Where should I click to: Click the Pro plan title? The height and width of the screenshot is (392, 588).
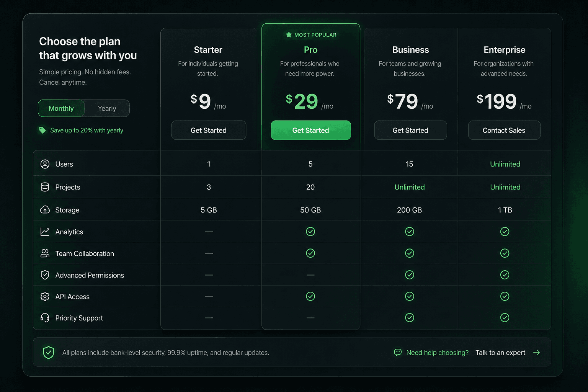pyautogui.click(x=310, y=50)
